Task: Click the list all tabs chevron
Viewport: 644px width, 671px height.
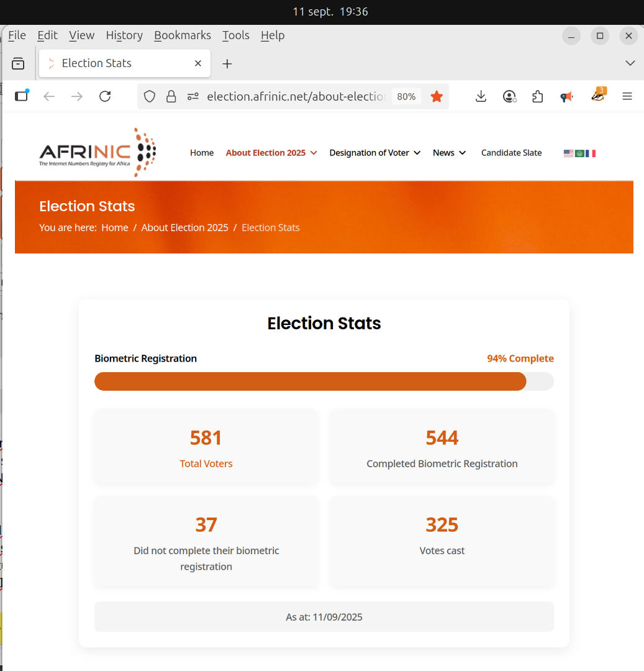Action: 630,63
